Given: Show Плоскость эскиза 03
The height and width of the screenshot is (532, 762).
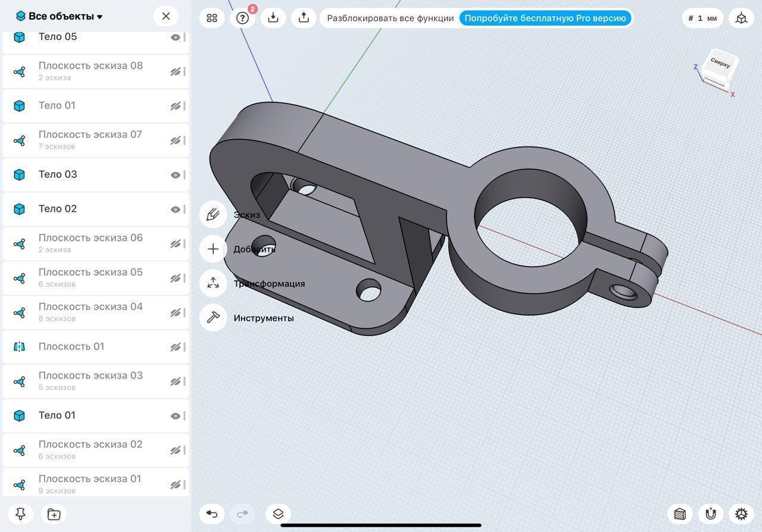Looking at the screenshot, I should 176,381.
